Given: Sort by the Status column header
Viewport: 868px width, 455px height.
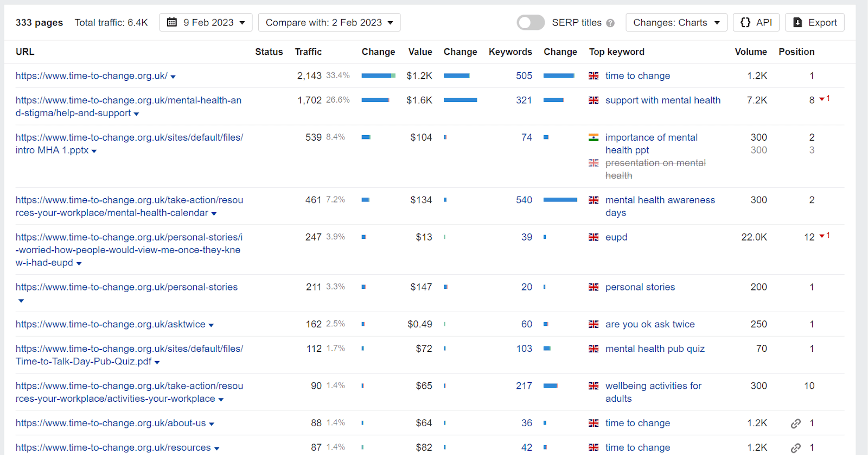Looking at the screenshot, I should click(269, 52).
